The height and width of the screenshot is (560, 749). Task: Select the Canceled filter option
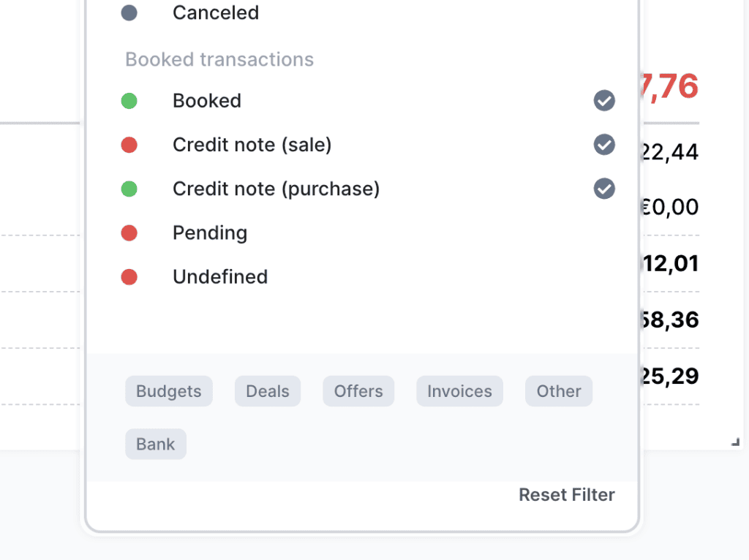[216, 13]
